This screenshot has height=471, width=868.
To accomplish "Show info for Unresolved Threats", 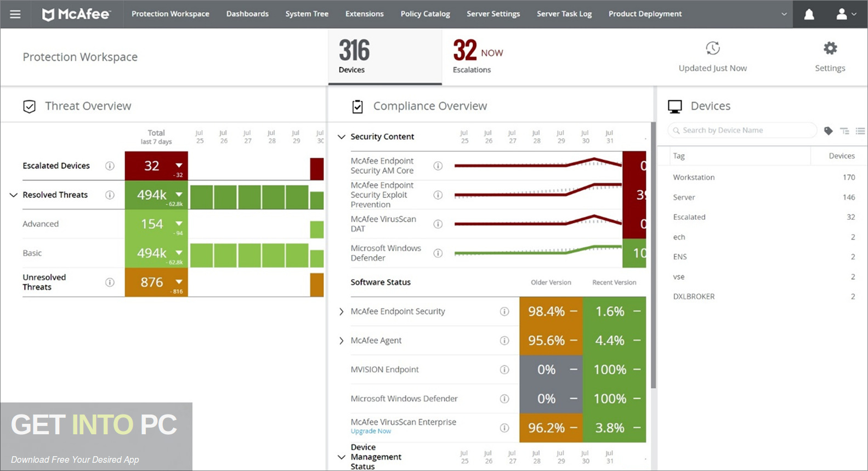I will (x=110, y=282).
